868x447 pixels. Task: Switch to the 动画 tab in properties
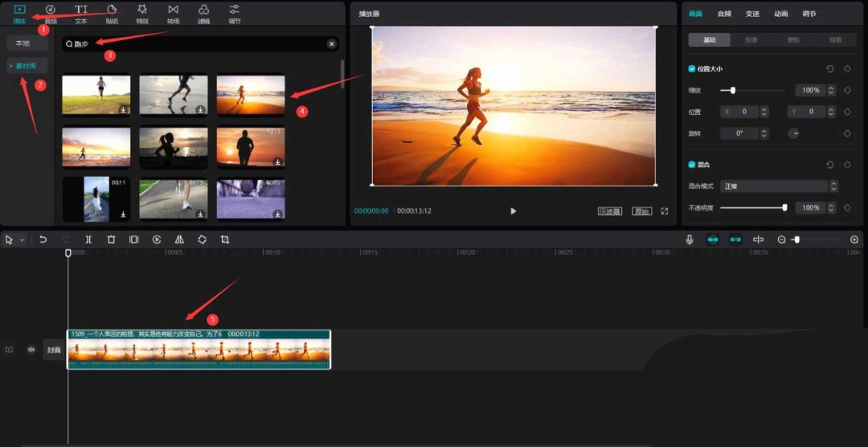click(x=780, y=14)
